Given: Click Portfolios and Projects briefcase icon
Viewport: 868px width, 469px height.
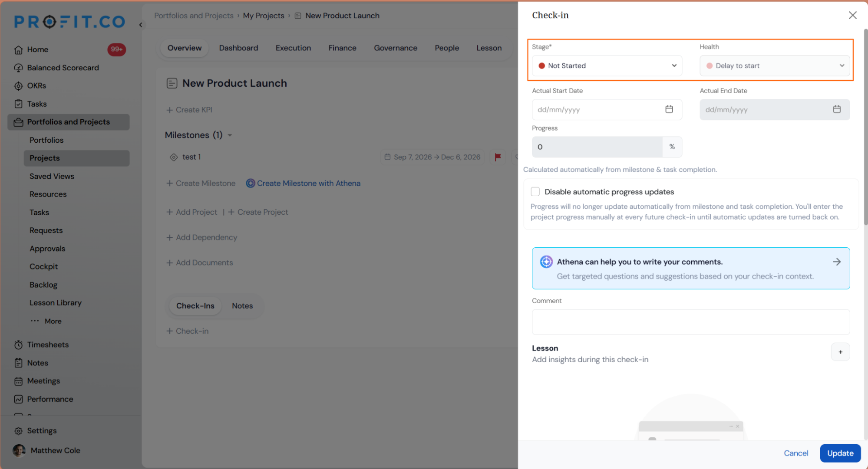Looking at the screenshot, I should pyautogui.click(x=18, y=122).
